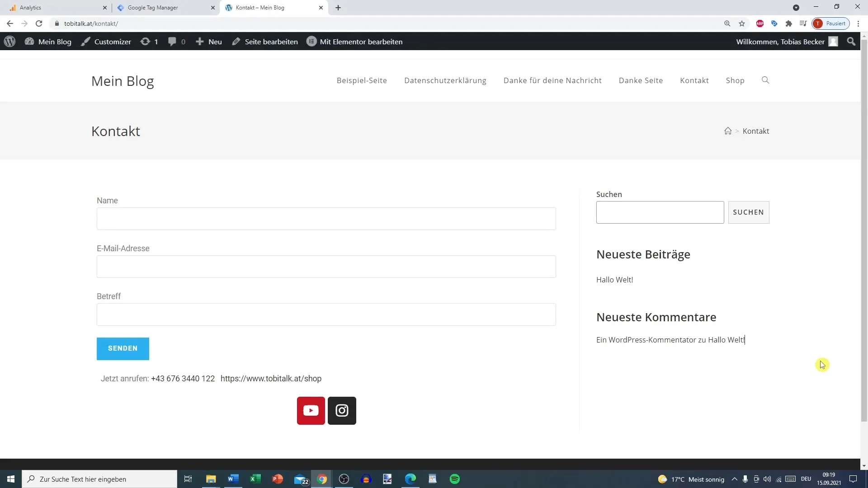Open the header search magnifier icon

point(765,80)
